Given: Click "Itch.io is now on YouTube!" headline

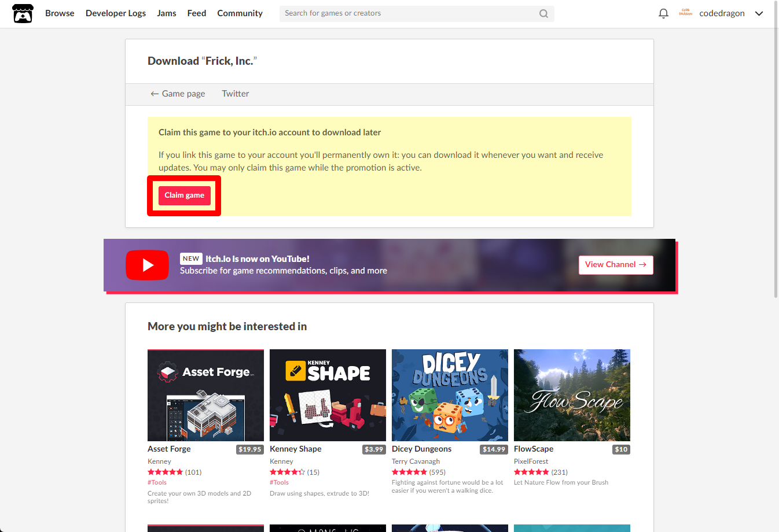Looking at the screenshot, I should click(258, 259).
